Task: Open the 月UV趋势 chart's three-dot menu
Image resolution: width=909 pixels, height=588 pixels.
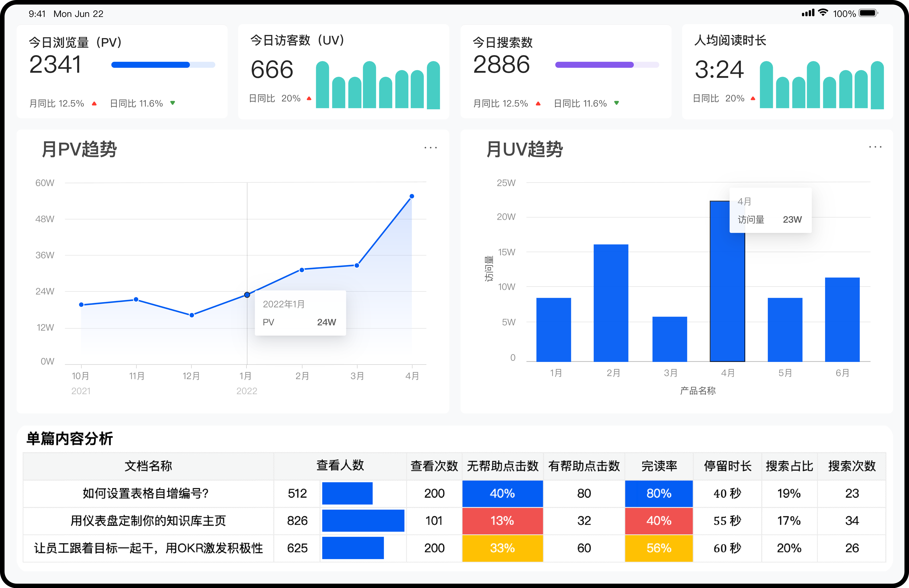Action: (875, 147)
